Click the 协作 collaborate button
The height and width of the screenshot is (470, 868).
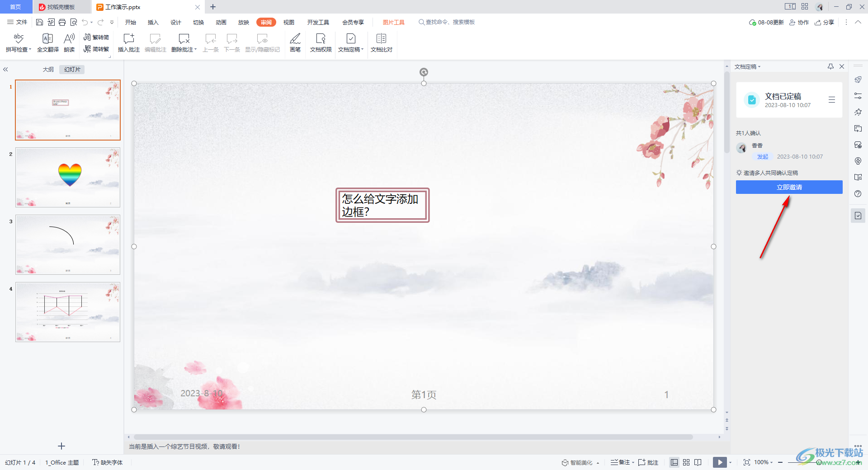[799, 22]
